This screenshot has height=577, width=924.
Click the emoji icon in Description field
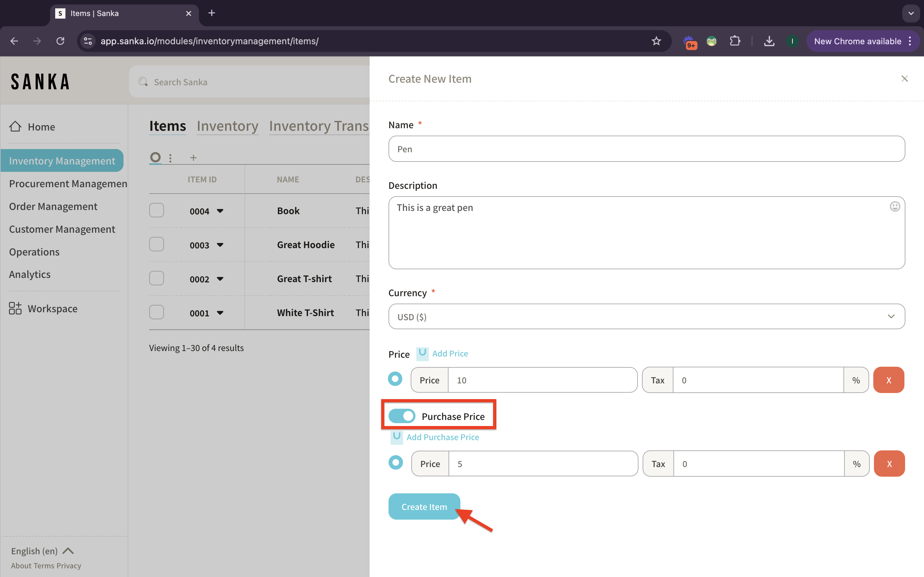pos(894,206)
